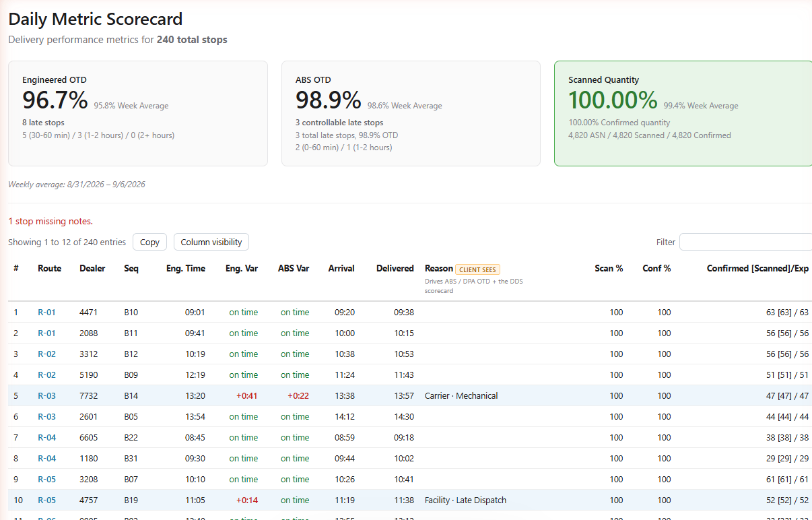Sort by the ABS Var column header
Image resolution: width=812 pixels, height=520 pixels.
pyautogui.click(x=294, y=268)
